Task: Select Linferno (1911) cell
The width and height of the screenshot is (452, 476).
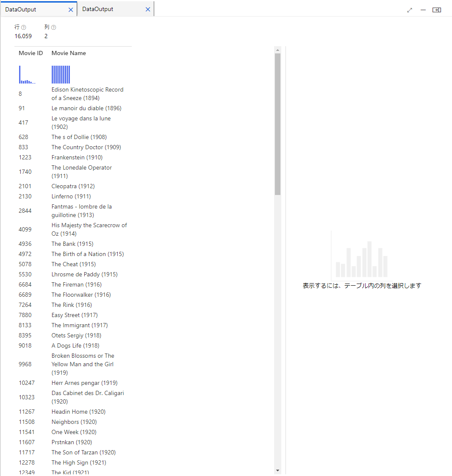Action: (x=71, y=196)
